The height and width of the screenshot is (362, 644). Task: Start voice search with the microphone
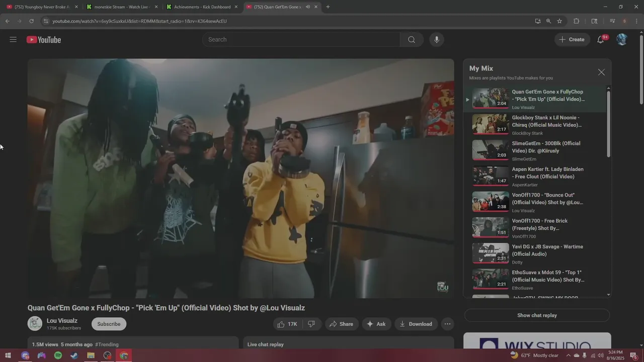[437, 40]
